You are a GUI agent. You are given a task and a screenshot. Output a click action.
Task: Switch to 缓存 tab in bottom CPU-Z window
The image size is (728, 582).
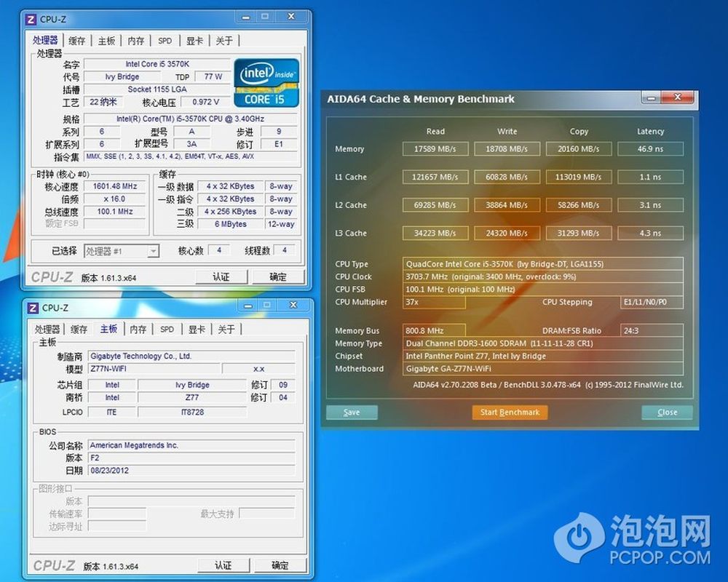[x=79, y=330]
